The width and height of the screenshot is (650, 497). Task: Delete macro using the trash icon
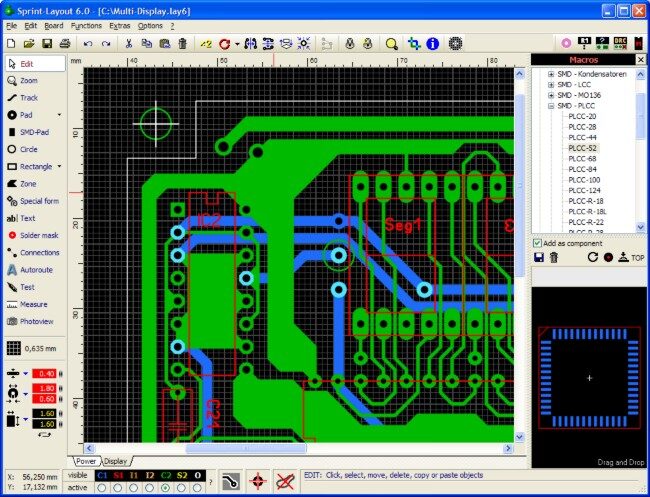coord(553,258)
